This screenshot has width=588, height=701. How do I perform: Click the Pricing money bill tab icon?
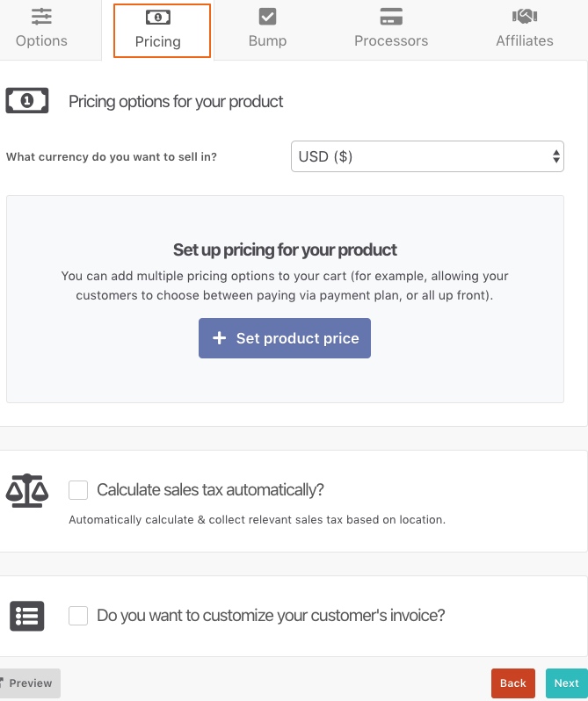click(158, 18)
